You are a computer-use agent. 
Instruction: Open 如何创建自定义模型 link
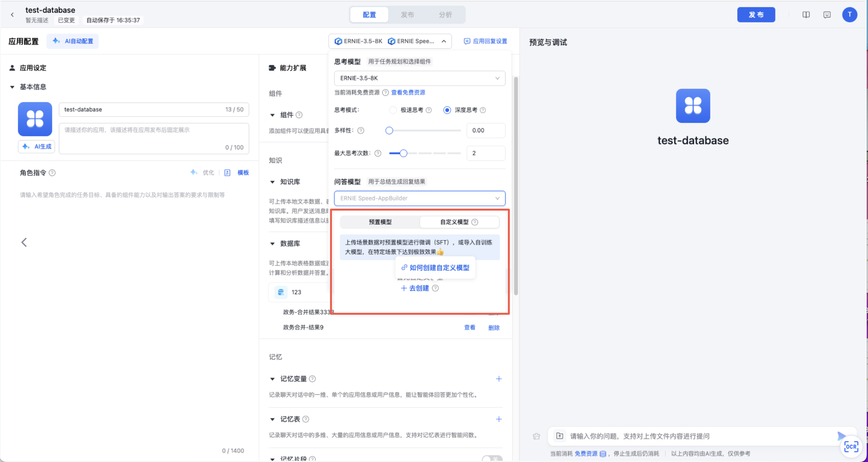pyautogui.click(x=435, y=268)
